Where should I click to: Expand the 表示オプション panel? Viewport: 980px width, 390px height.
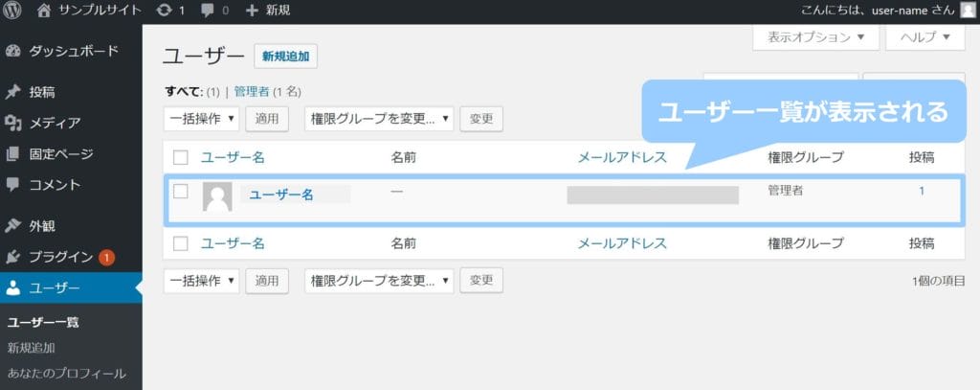(x=816, y=37)
